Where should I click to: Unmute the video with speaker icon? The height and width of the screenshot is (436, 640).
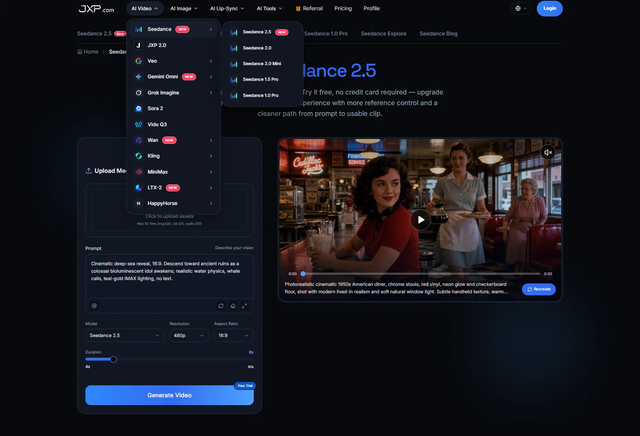pyautogui.click(x=548, y=152)
